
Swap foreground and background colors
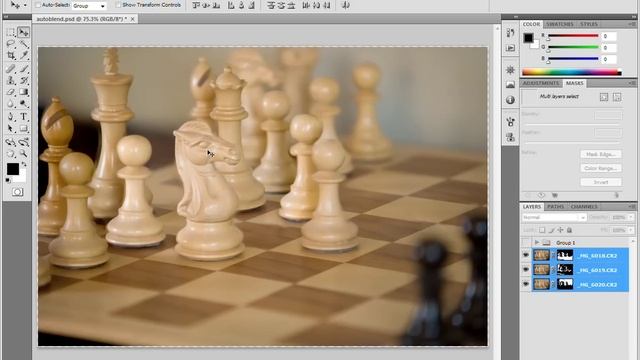(24, 164)
